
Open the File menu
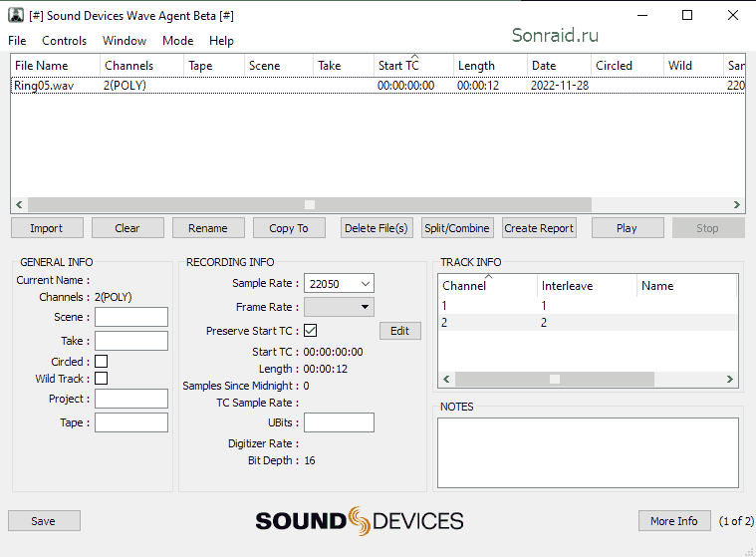pos(17,41)
